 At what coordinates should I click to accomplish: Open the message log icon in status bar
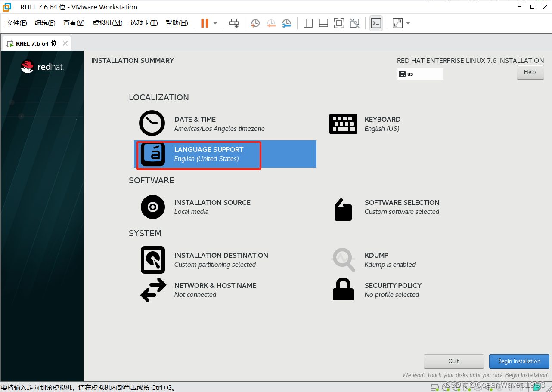tap(536, 387)
